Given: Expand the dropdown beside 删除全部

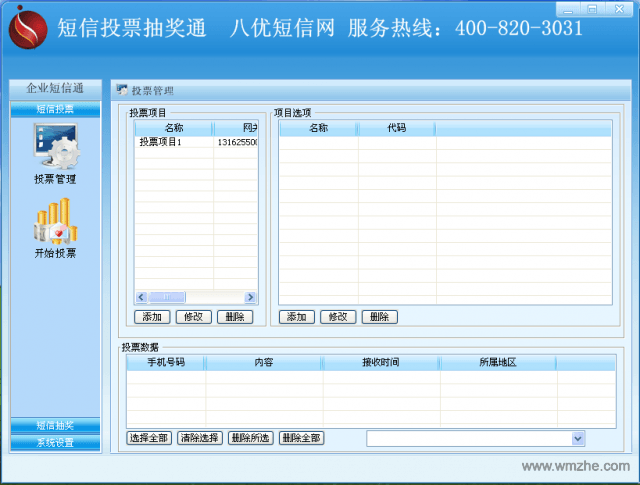Looking at the screenshot, I should (x=577, y=438).
